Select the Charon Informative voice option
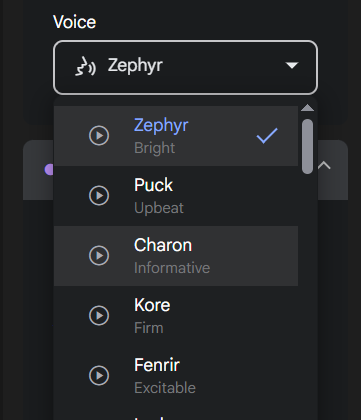The height and width of the screenshot is (420, 361). [x=176, y=256]
